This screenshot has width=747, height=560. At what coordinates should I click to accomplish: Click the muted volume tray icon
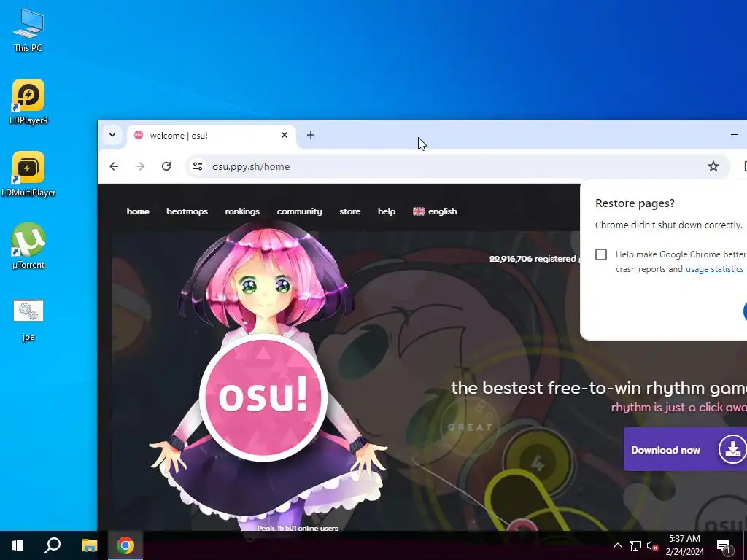(653, 545)
